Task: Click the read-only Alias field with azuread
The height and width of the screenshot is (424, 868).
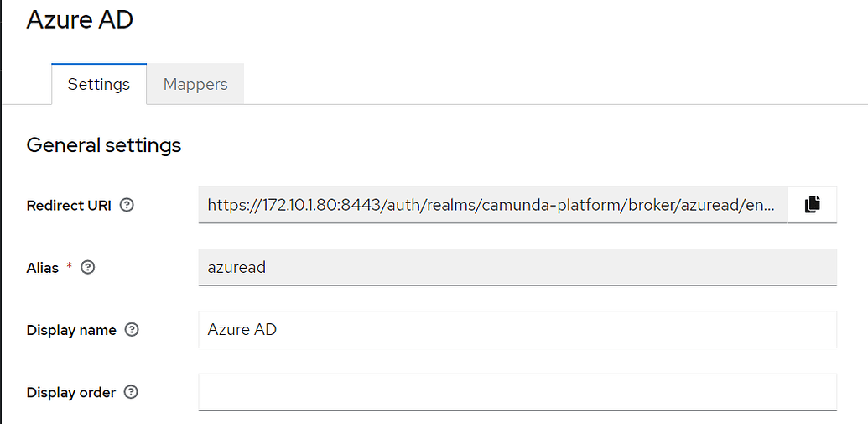Action: point(517,267)
